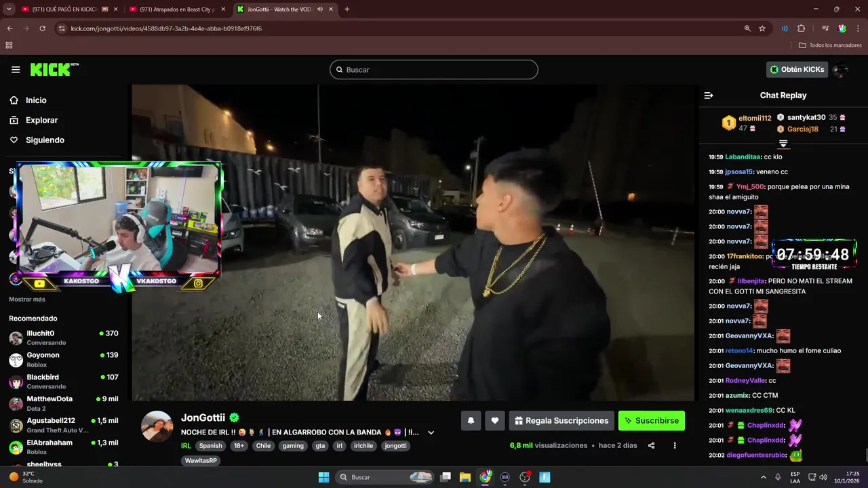Viewport: 868px width, 488px height.
Task: Click the Buscar search field on Kick
Action: point(433,70)
